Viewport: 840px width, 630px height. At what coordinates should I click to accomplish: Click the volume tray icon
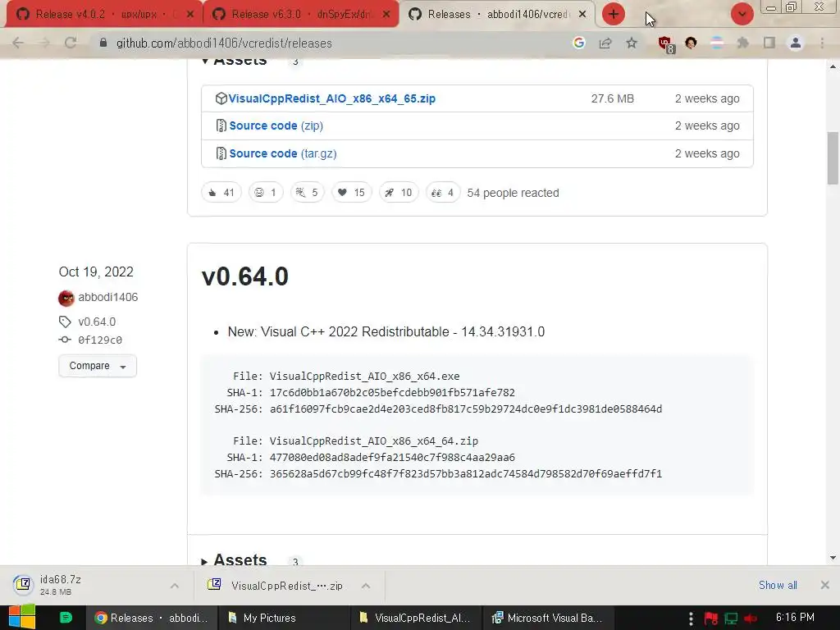coord(750,619)
